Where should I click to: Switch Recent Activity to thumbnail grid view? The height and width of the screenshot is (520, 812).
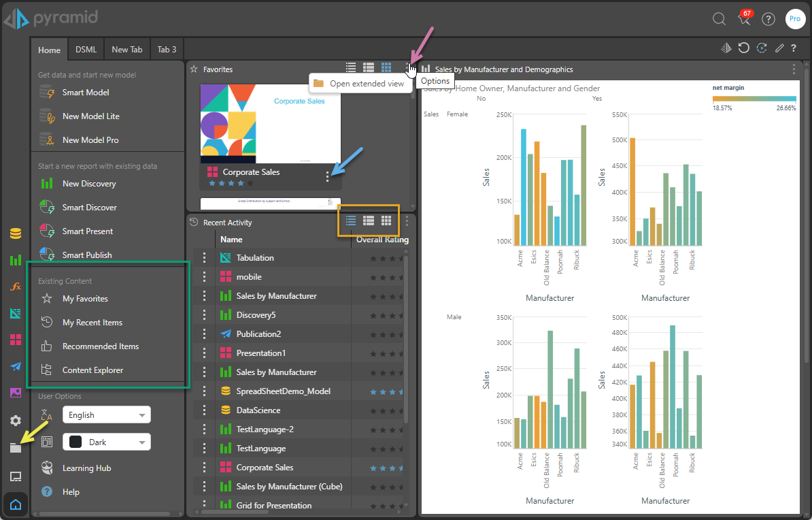(x=386, y=221)
